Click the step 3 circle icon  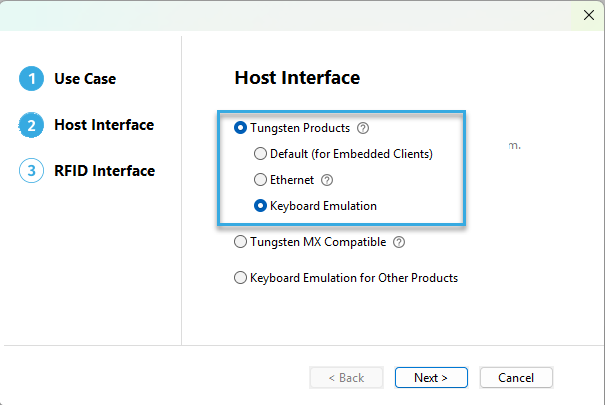tap(31, 170)
